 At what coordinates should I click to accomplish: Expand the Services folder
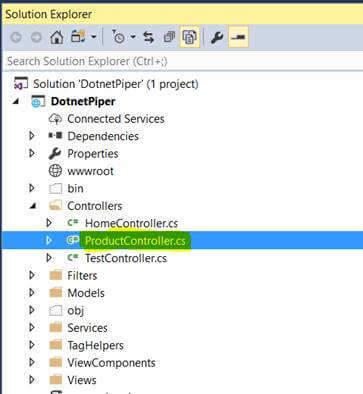32,327
